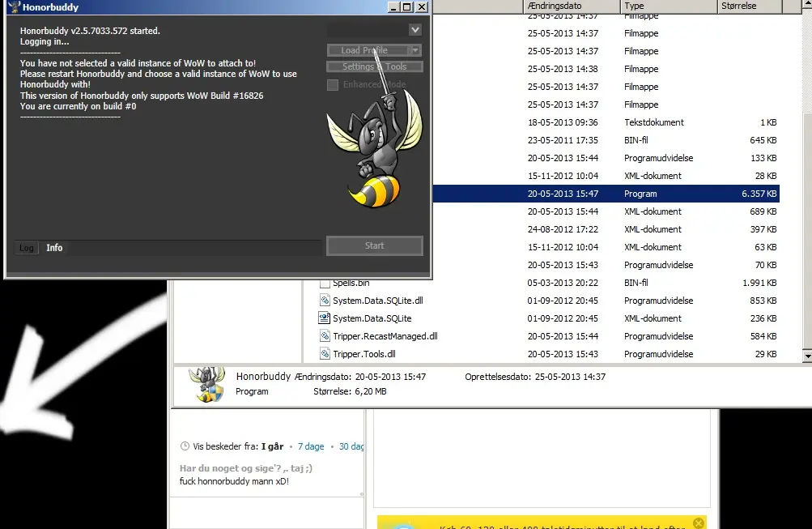Select the Spells.bin file name
This screenshot has width=812, height=529.
(x=351, y=283)
